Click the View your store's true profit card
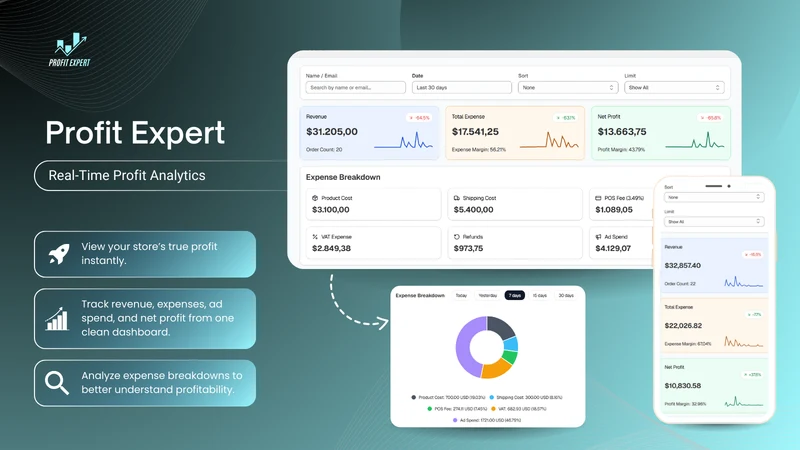The image size is (800, 450). point(145,254)
